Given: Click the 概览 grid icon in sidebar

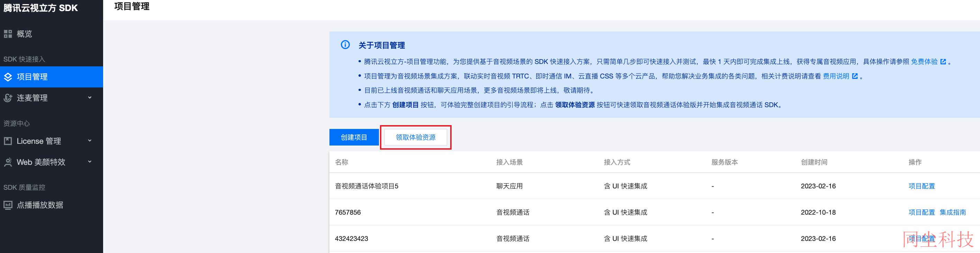Looking at the screenshot, I should coord(8,34).
